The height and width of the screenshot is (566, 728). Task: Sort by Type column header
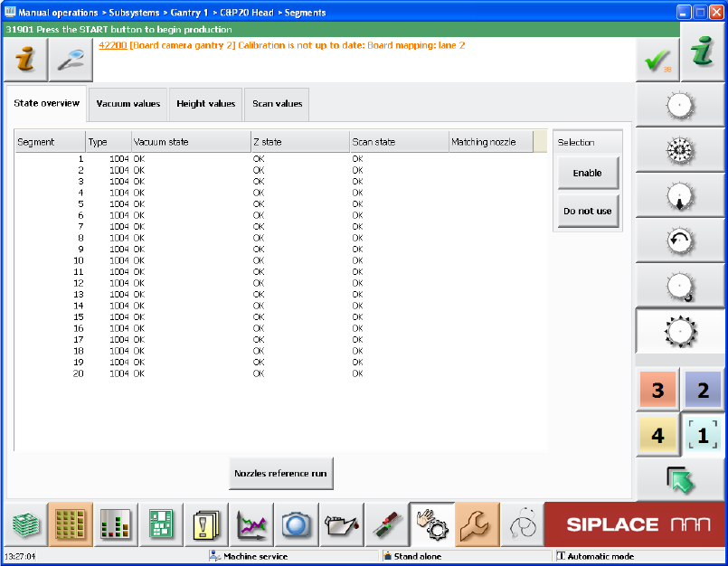[109, 142]
